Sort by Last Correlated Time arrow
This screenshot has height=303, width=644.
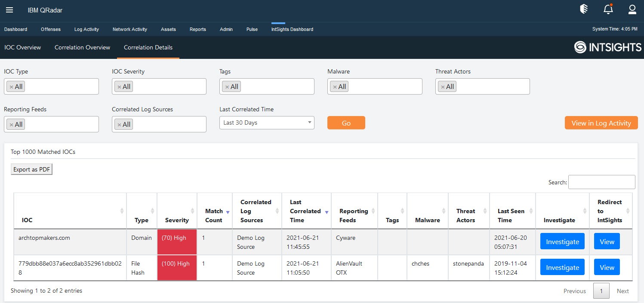pyautogui.click(x=327, y=212)
